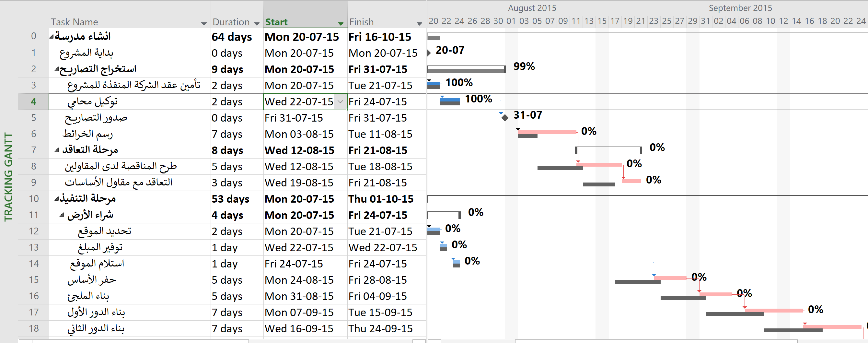868x343 pixels.
Task: Collapse the استخراج التصاريح summary task
Action: coord(57,69)
